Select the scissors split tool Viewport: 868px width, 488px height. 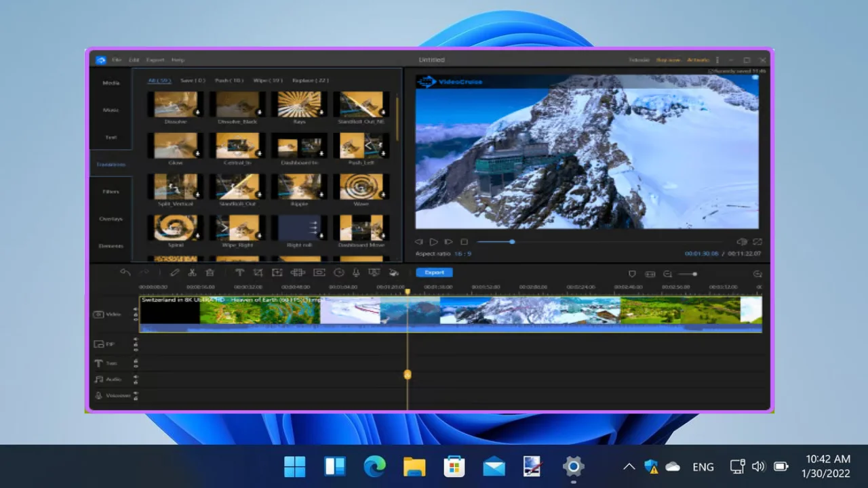(x=192, y=272)
